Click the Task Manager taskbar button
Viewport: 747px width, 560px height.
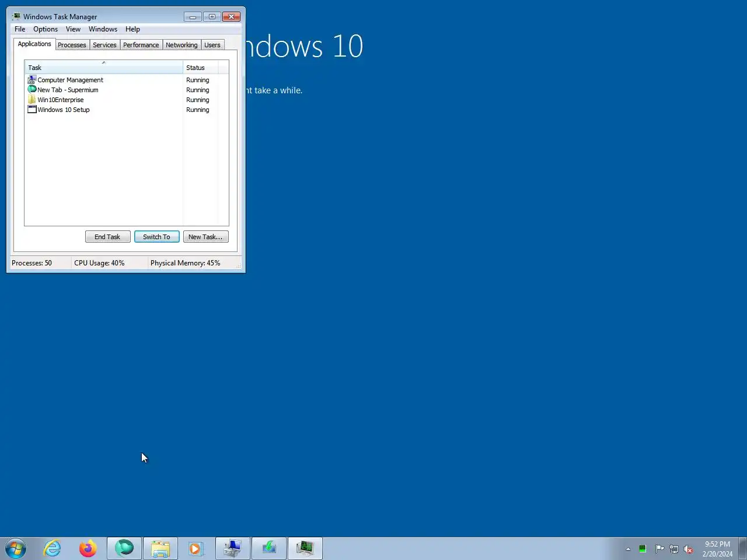305,548
